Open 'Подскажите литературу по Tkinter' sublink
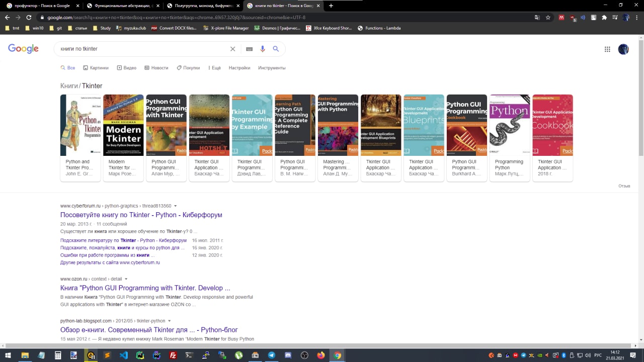This screenshot has height=362, width=644. coord(123,240)
